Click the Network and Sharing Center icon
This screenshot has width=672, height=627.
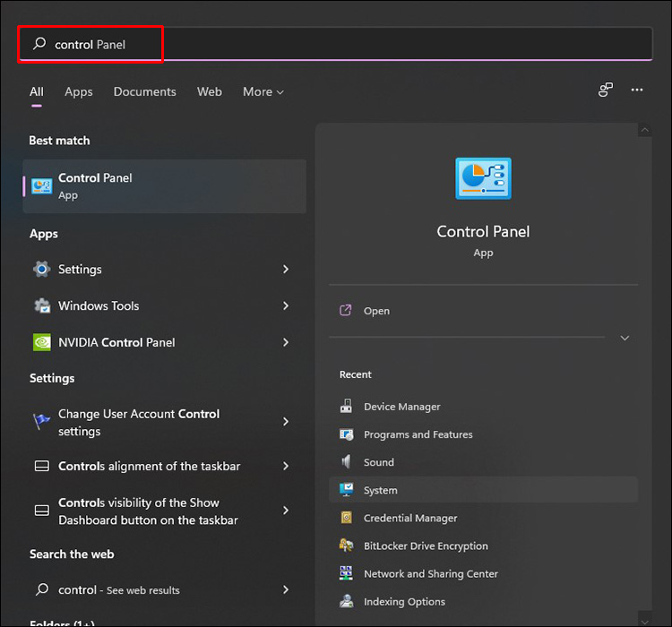(347, 573)
